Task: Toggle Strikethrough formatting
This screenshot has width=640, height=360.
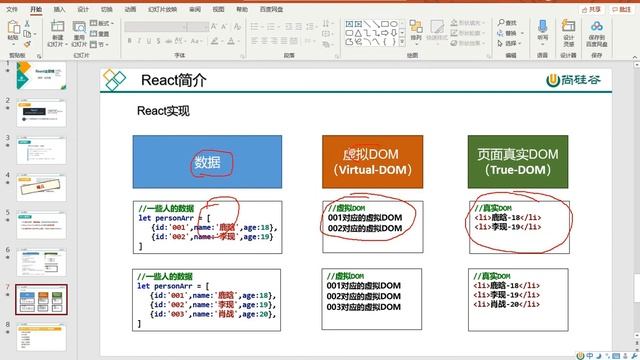Action: coord(169,41)
